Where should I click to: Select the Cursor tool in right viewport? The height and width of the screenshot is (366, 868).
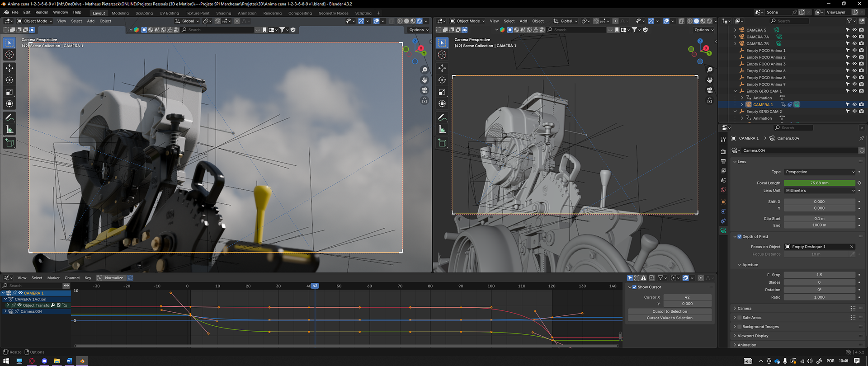(x=442, y=55)
